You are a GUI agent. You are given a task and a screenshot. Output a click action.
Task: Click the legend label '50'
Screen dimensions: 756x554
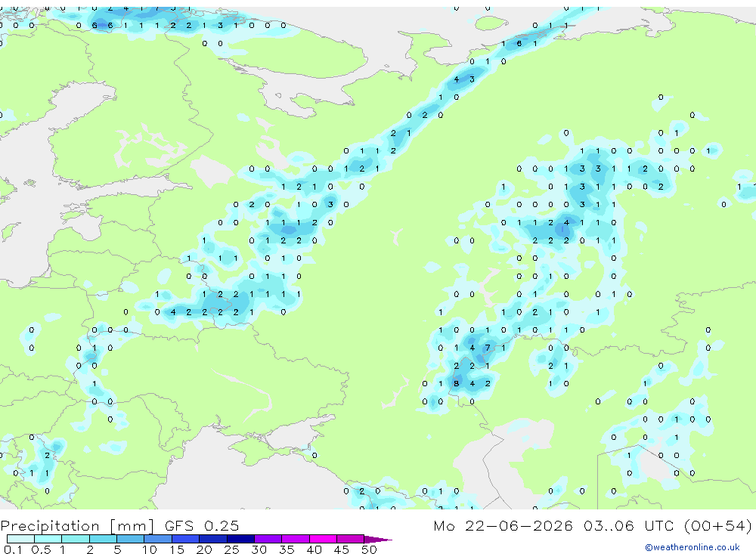point(369,549)
